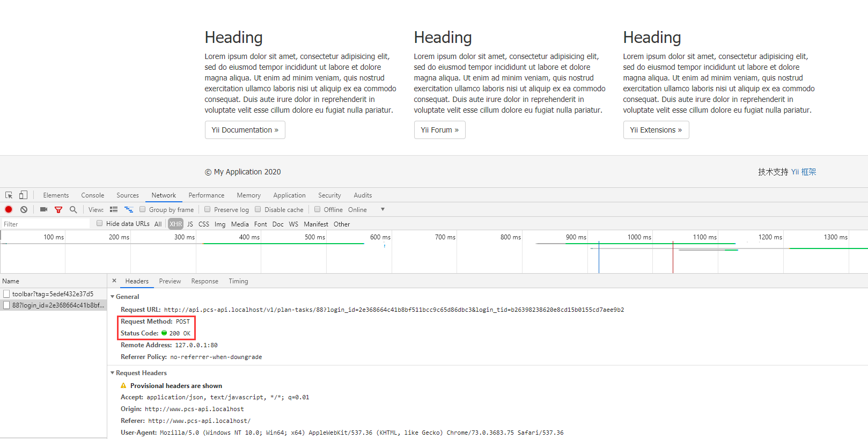This screenshot has width=868, height=439.
Task: Enable the Preserve log checkbox
Action: point(208,210)
